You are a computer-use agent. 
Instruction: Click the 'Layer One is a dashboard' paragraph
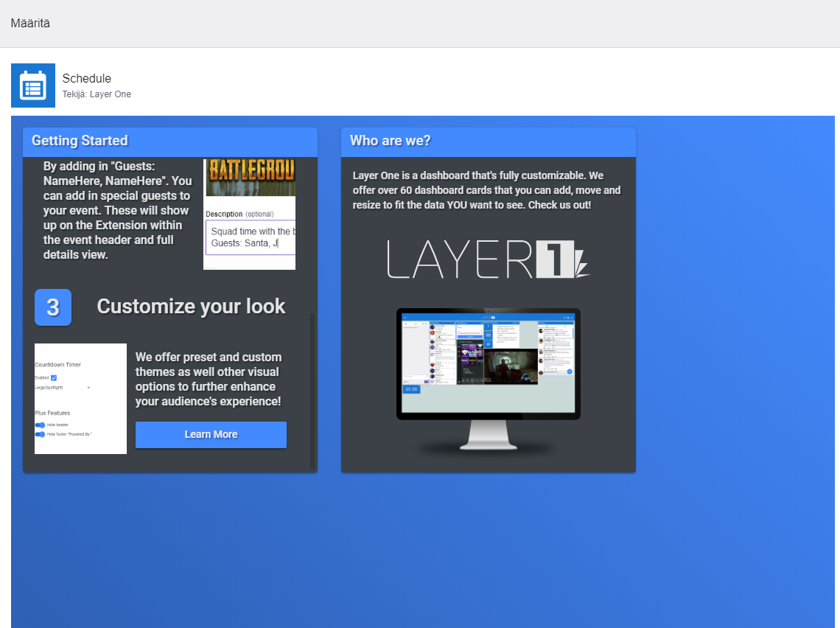486,190
